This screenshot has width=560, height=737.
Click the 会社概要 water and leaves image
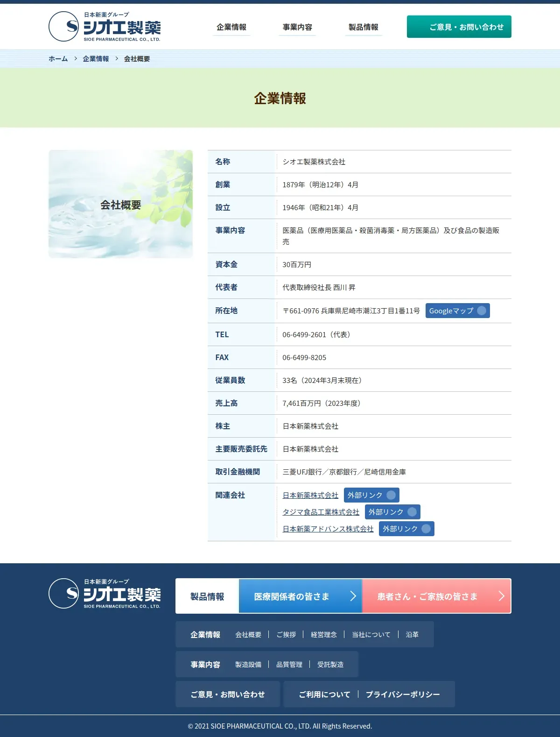120,204
